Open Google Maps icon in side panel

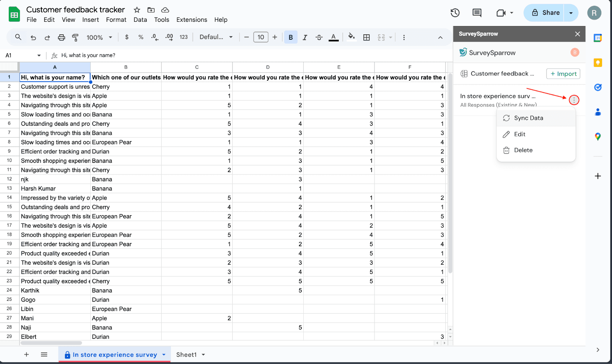[x=597, y=136]
